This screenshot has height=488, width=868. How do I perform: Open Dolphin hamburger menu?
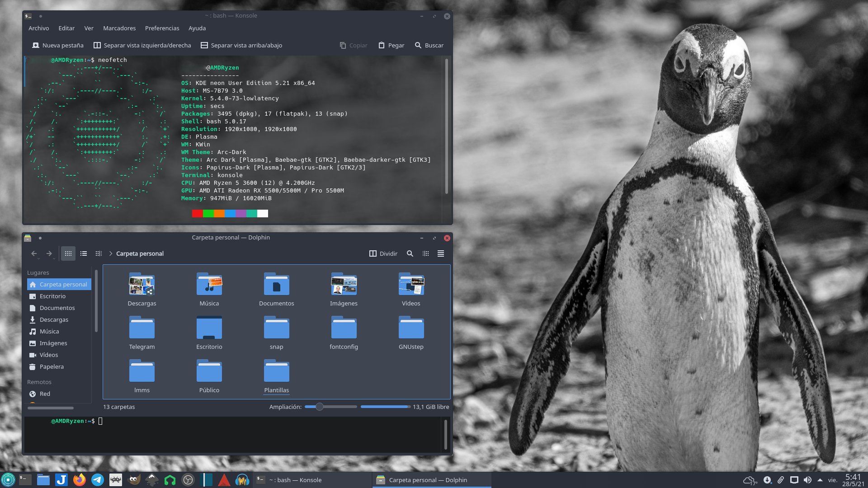coord(440,254)
